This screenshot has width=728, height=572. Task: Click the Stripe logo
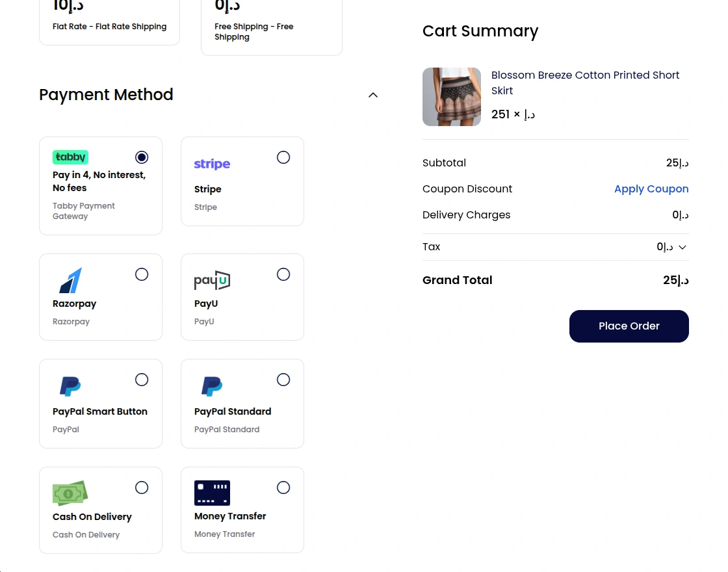click(x=212, y=164)
